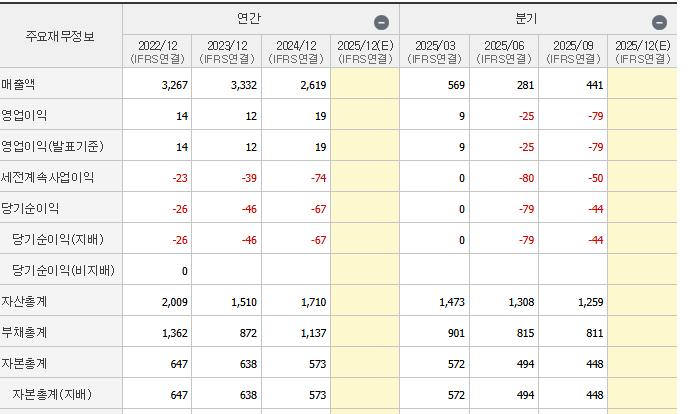
Task: Select the 영업이익(발표기준) row label
Action: click(52, 146)
